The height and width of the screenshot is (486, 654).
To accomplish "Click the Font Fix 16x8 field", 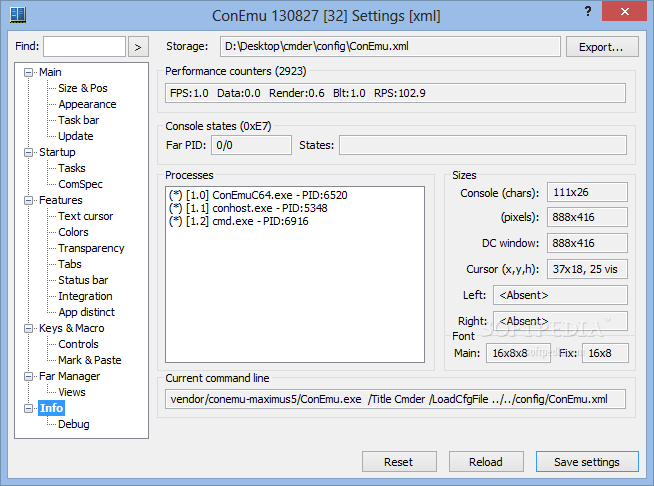I will click(x=605, y=353).
